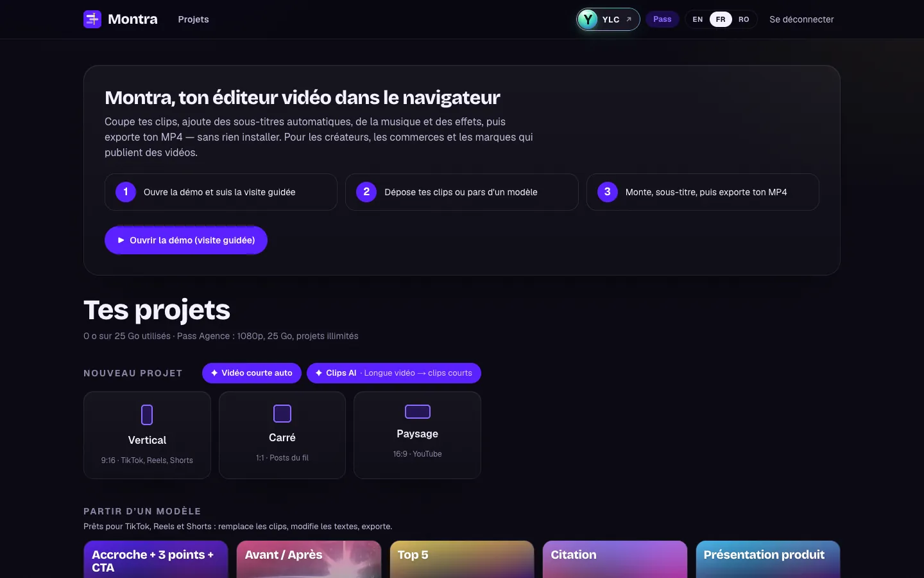Click the play icon in the demo button
Screen dimensions: 924x578
click(x=121, y=240)
